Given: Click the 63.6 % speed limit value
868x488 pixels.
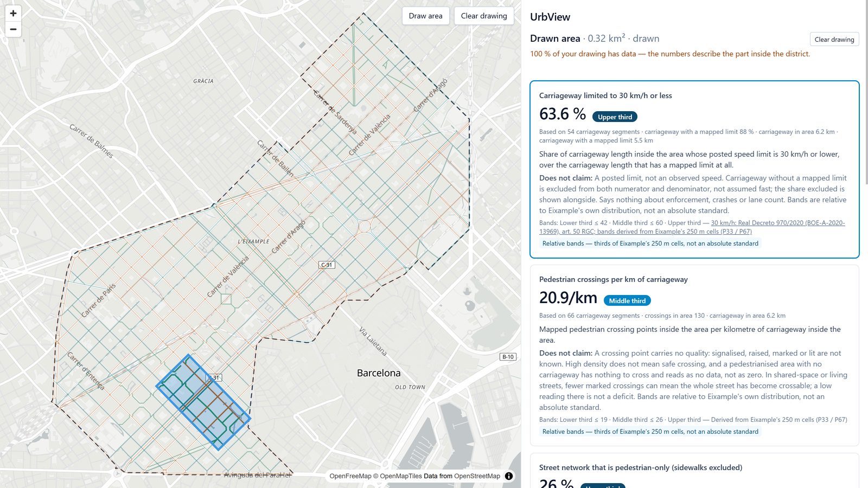Looking at the screenshot, I should (x=563, y=114).
